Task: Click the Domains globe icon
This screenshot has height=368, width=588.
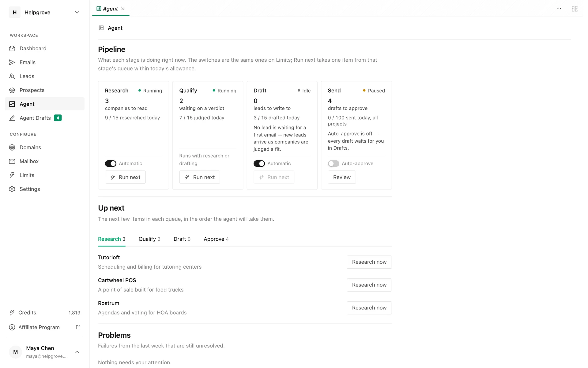Action: coord(12,148)
